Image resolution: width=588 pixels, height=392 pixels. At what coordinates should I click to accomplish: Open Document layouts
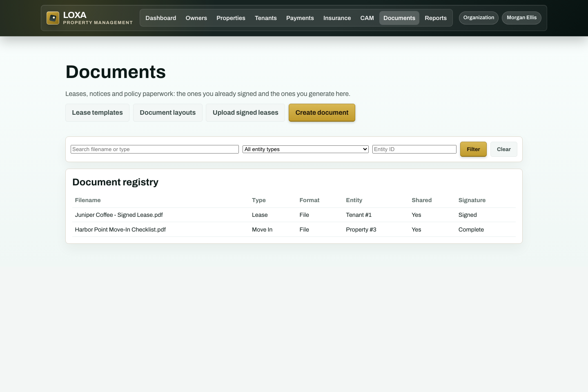[168, 113]
